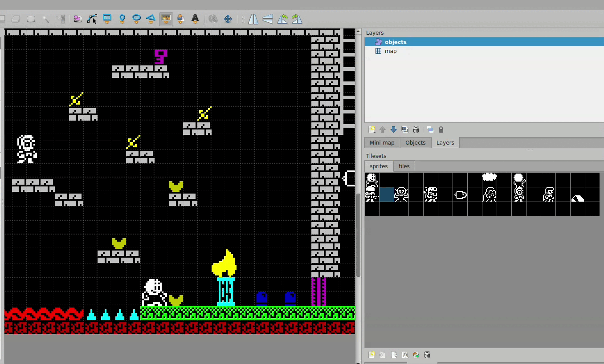Select the Insert Rectangle tool
This screenshot has width=604, height=364.
click(x=107, y=19)
